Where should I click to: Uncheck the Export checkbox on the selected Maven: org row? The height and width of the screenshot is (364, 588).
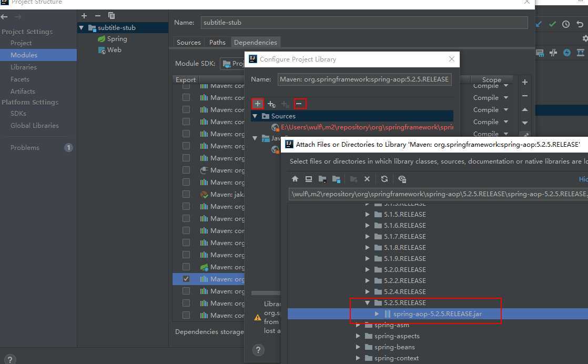(186, 279)
